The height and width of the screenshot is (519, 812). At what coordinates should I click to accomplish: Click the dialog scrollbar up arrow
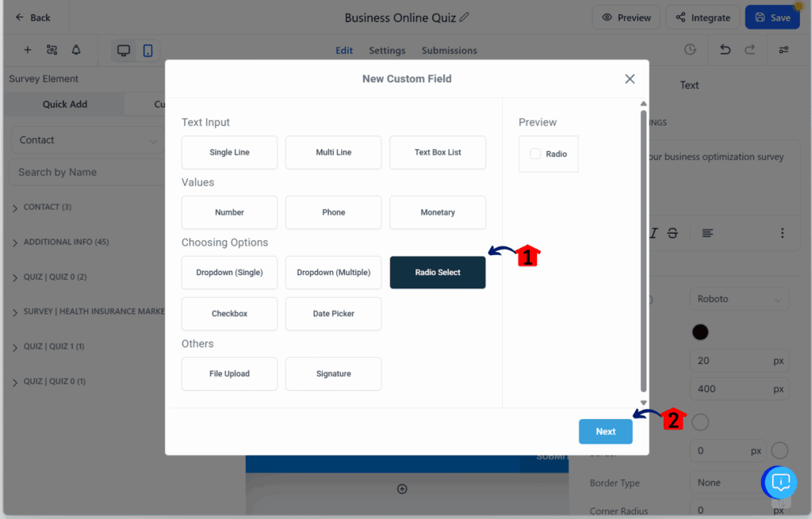coord(644,104)
